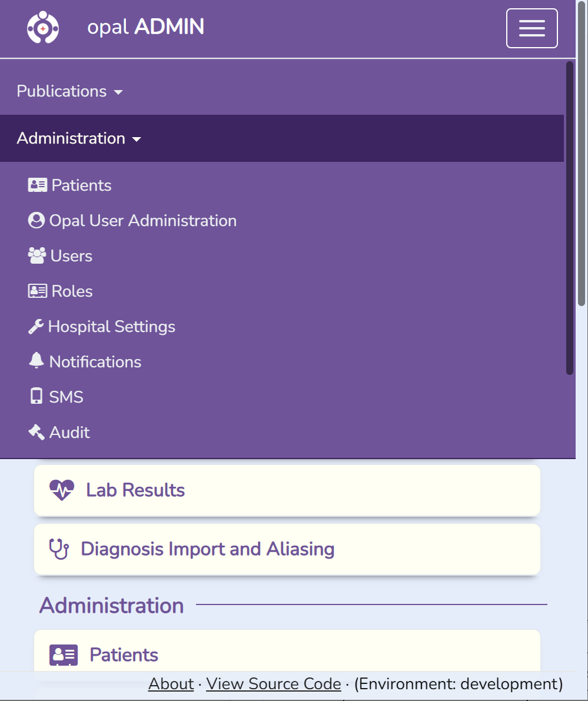Open the hamburger navigation menu

point(531,28)
